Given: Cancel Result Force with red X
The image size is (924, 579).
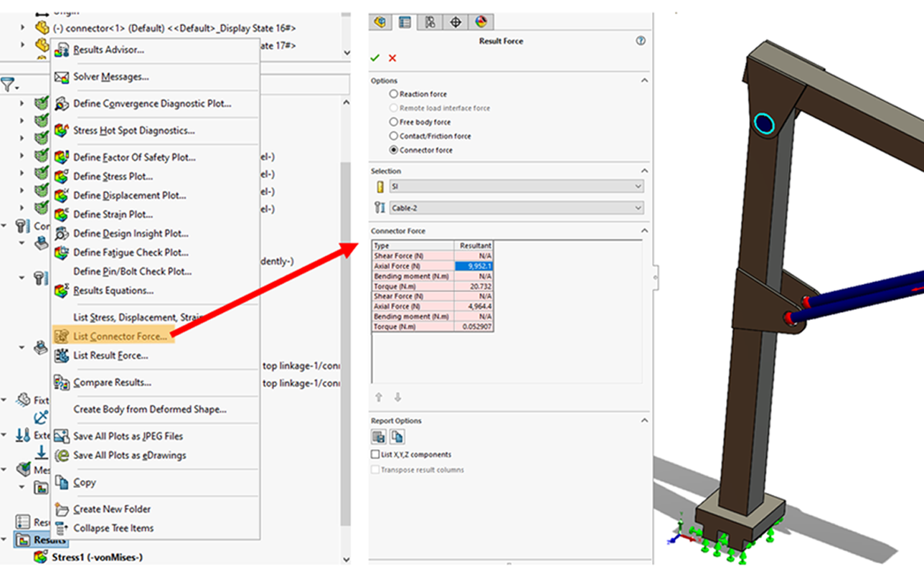Looking at the screenshot, I should [x=392, y=58].
